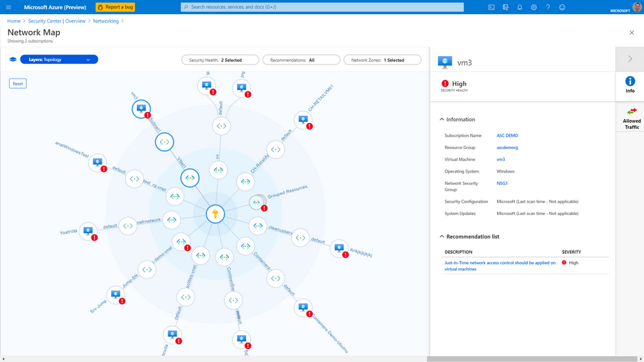Open the Azure portal hamburger menu

[x=8, y=7]
